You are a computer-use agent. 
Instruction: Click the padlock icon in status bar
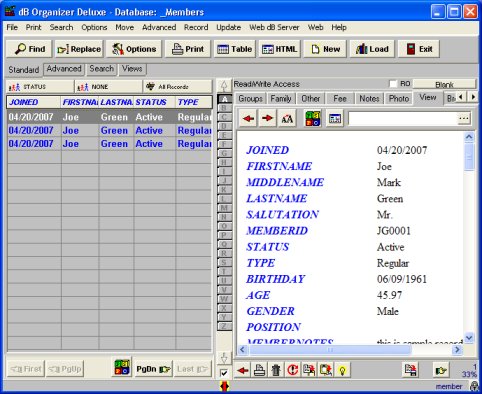(x=474, y=386)
